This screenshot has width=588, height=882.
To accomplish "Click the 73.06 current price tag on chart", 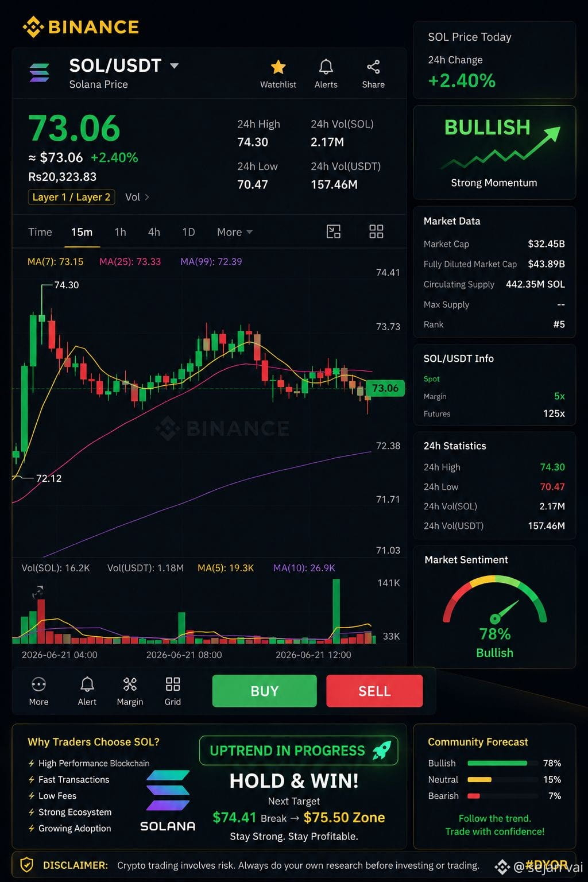I will pyautogui.click(x=385, y=388).
